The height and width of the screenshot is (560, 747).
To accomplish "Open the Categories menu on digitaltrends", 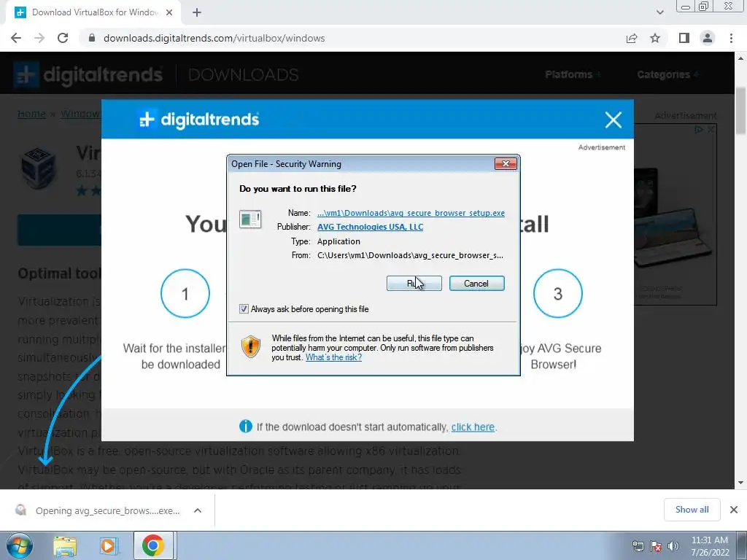I will coord(667,74).
